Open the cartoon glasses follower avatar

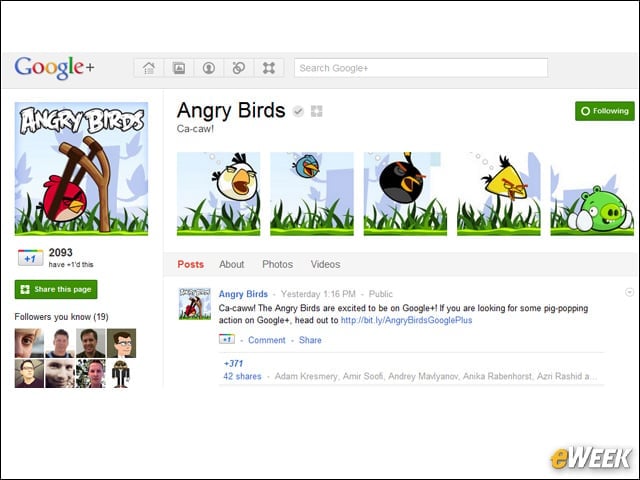click(x=121, y=343)
